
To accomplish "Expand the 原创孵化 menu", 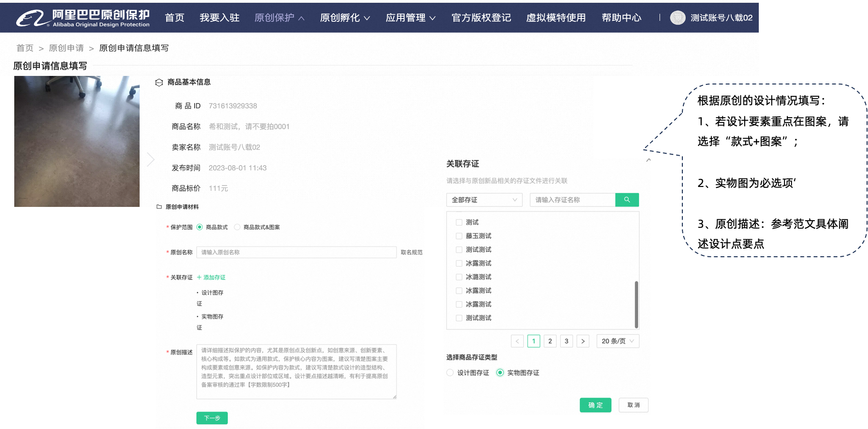I will pyautogui.click(x=345, y=18).
